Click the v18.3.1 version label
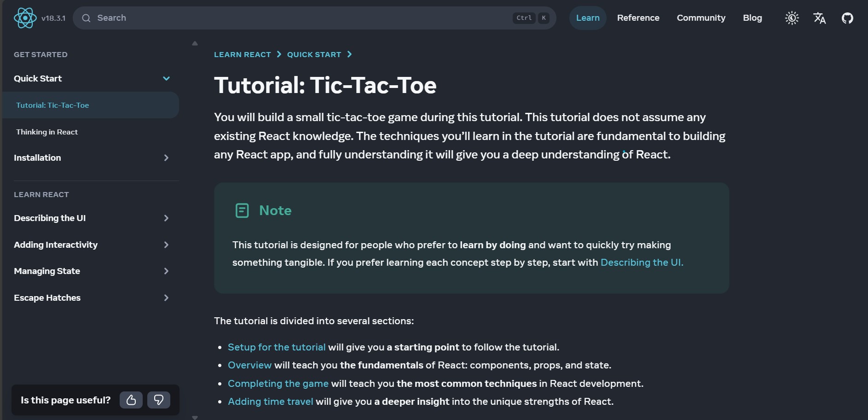The height and width of the screenshot is (420, 868). (x=53, y=18)
